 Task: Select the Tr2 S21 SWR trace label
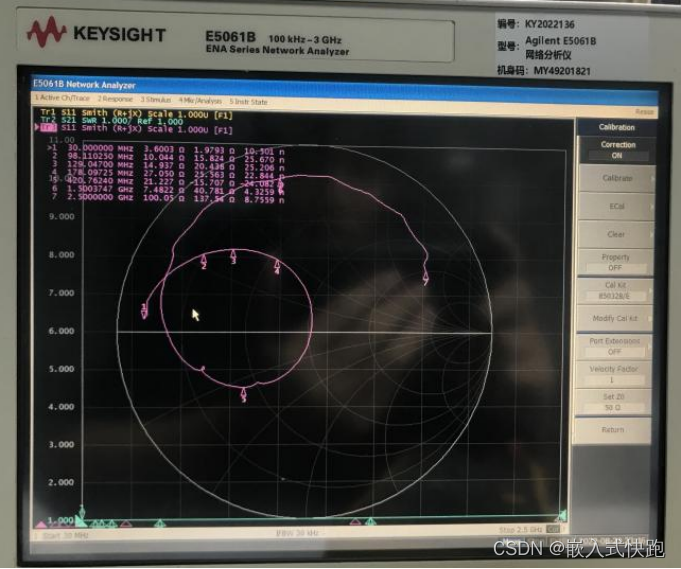point(112,121)
